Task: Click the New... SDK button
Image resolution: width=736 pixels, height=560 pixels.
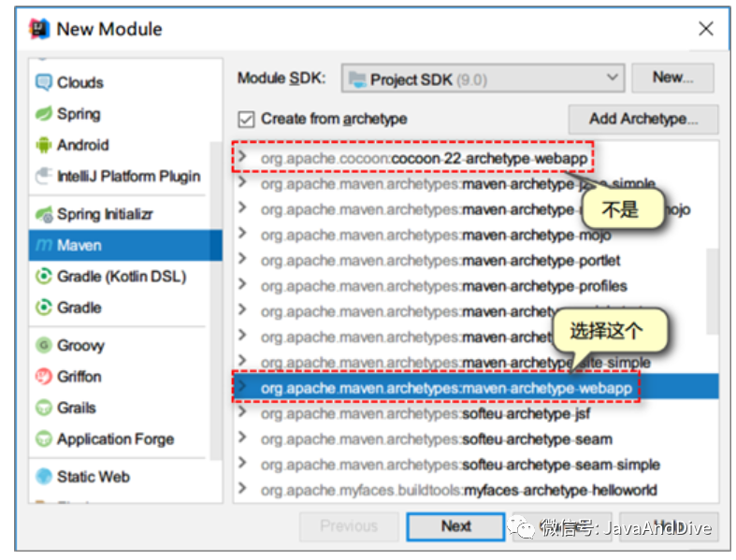Action: [x=672, y=78]
